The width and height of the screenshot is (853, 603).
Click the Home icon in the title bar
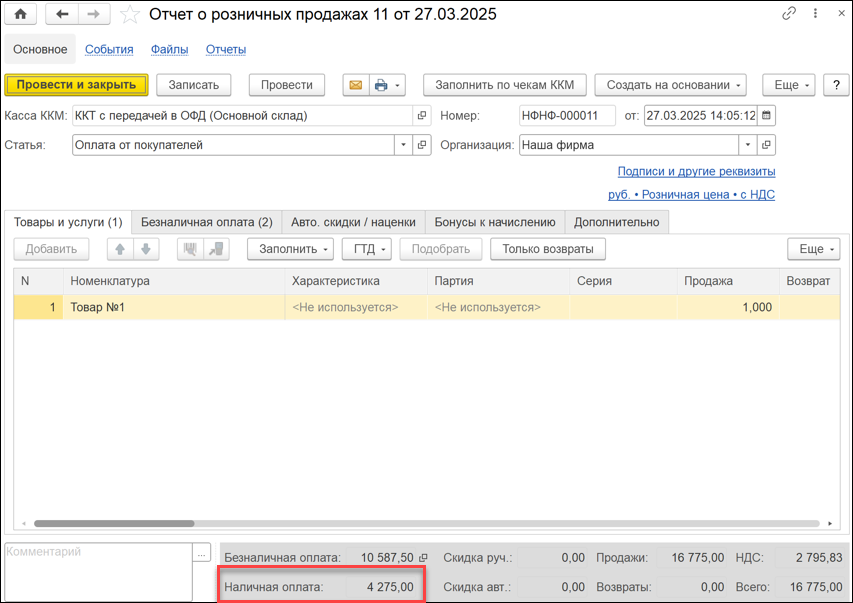[21, 14]
